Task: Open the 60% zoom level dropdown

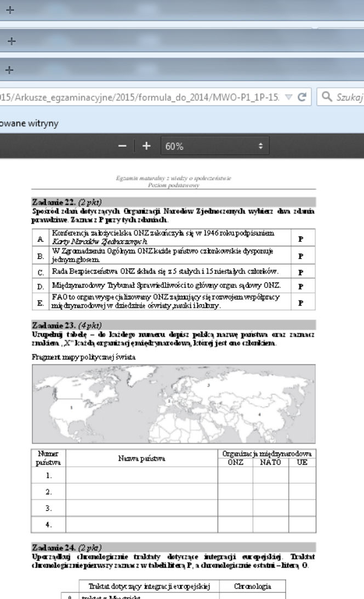Action: [215, 146]
